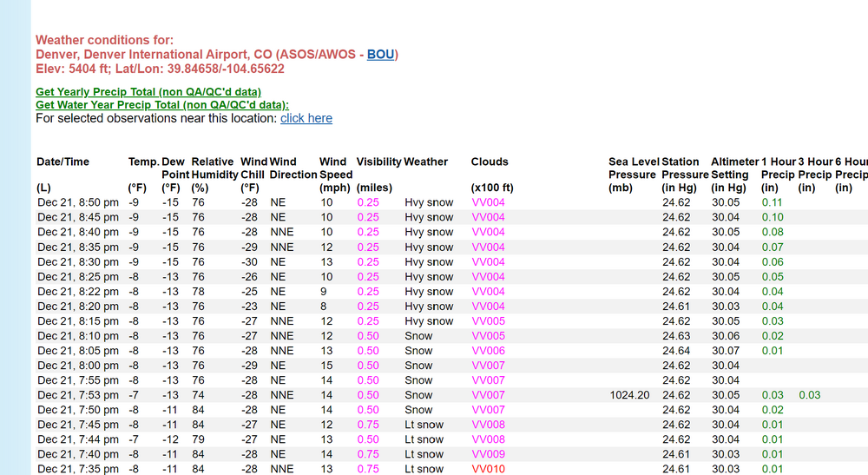Click humidity value 78 in 8:22 pm row
This screenshot has width=868, height=475.
[x=198, y=292]
